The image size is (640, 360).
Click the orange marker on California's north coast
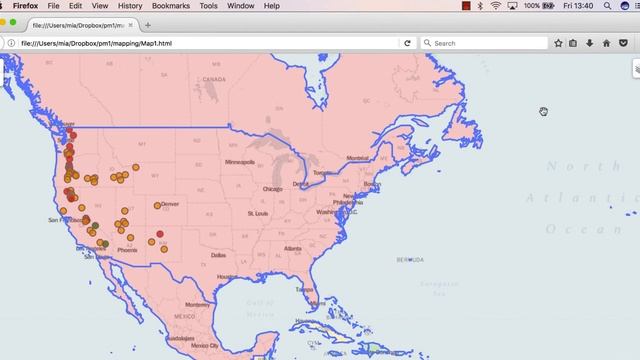pyautogui.click(x=63, y=211)
